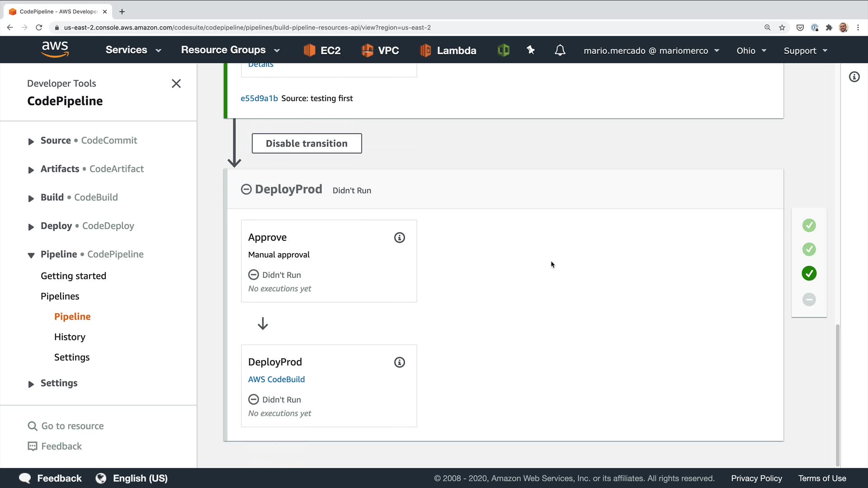Expand the Source CodeCommit section

pyautogui.click(x=31, y=141)
